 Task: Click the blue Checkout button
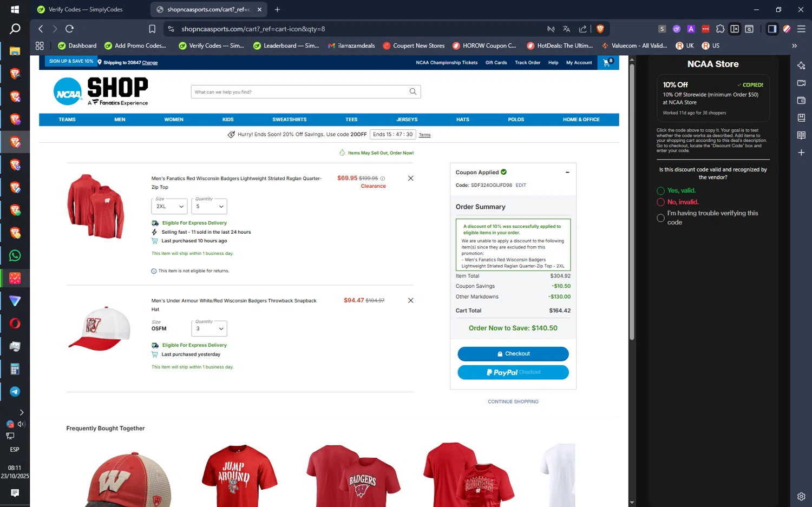tap(513, 354)
